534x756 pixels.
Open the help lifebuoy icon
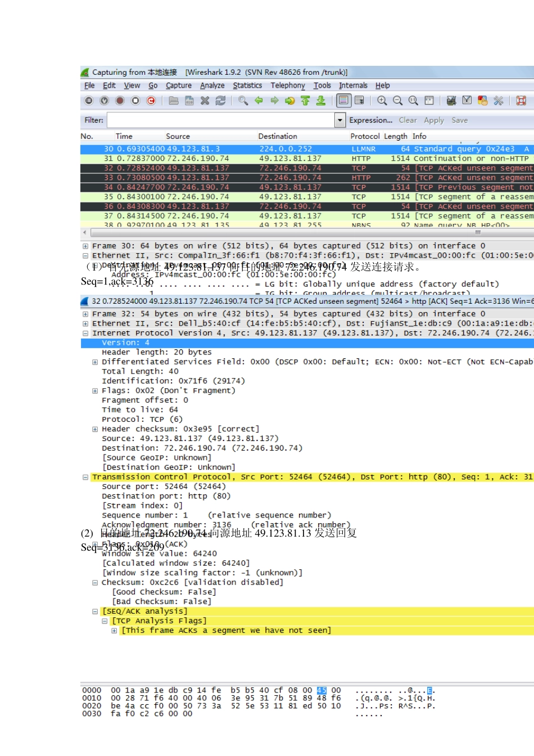[521, 101]
